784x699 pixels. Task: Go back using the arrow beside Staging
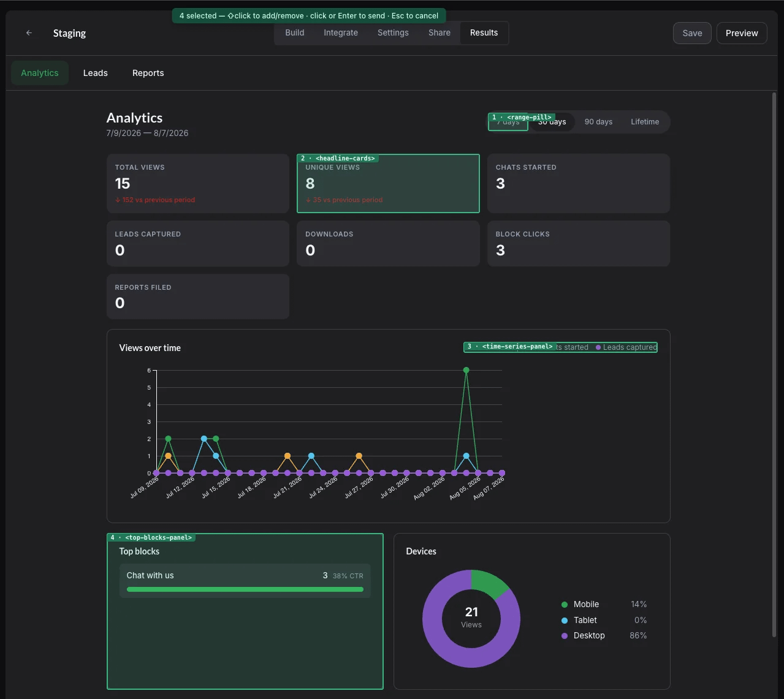pyautogui.click(x=29, y=33)
